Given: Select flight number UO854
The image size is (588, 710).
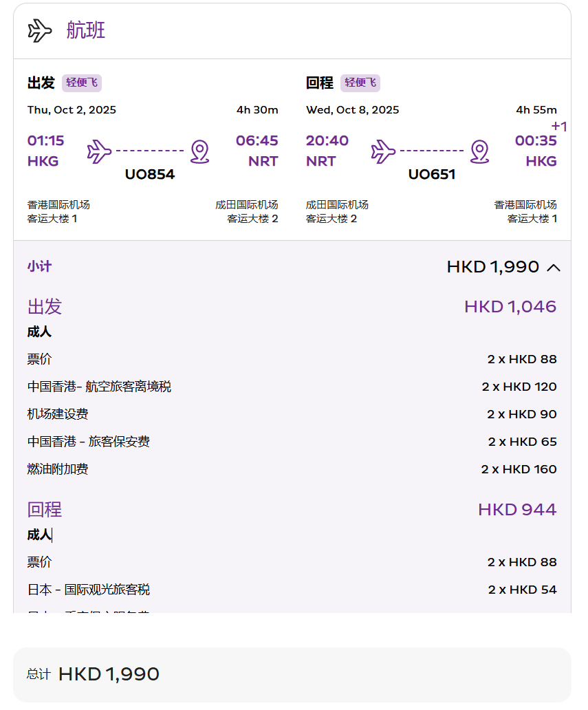Looking at the screenshot, I should (x=150, y=174).
